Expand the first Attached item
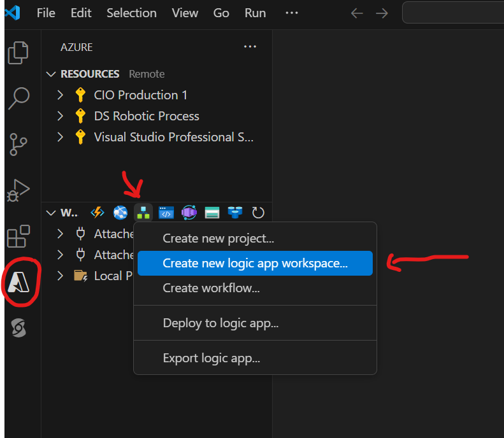This screenshot has width=504, height=438. (x=60, y=234)
